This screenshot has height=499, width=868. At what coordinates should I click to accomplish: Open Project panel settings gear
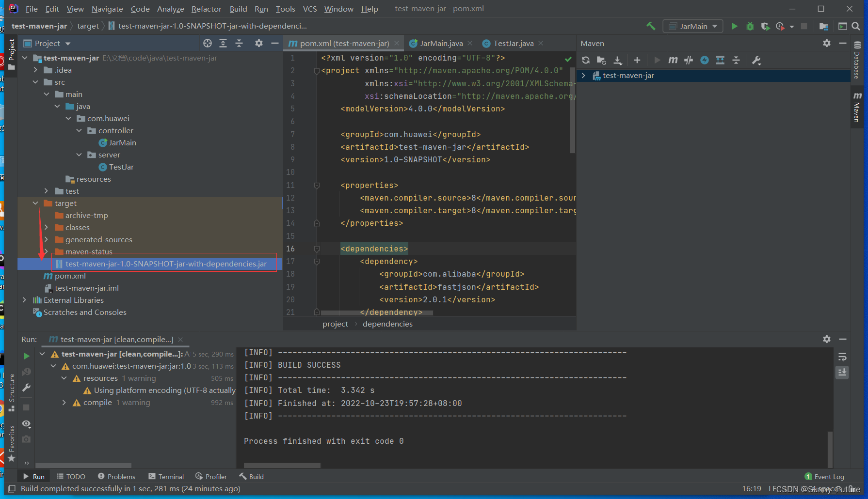[259, 43]
